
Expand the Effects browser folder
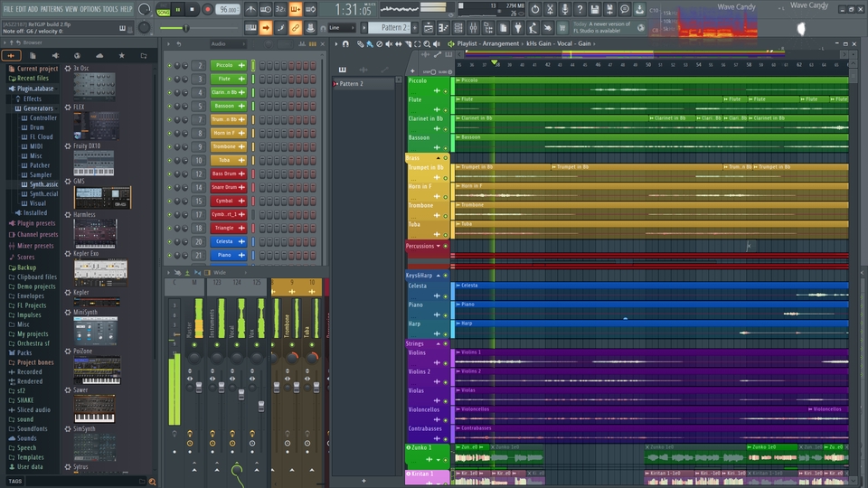point(33,99)
